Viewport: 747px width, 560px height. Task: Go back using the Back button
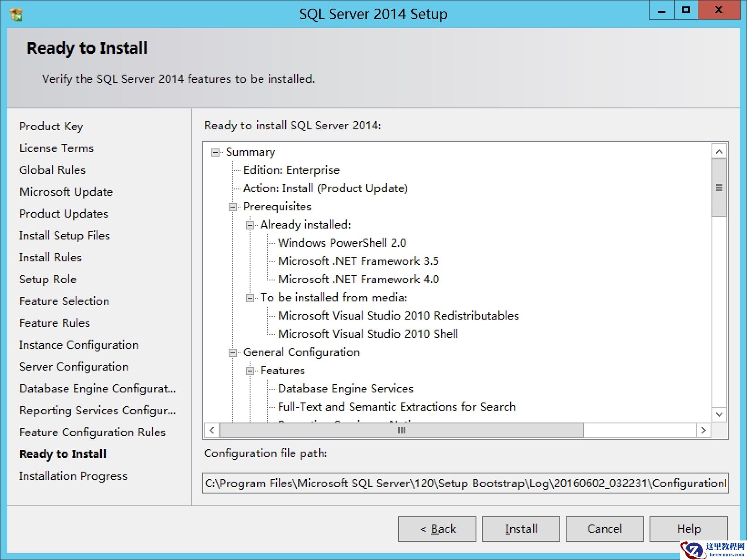click(x=436, y=529)
